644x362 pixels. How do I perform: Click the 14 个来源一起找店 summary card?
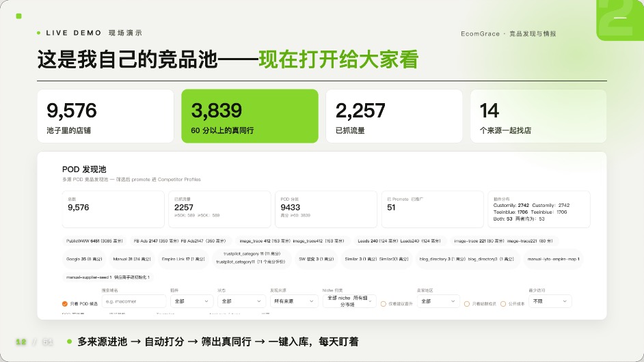point(539,116)
